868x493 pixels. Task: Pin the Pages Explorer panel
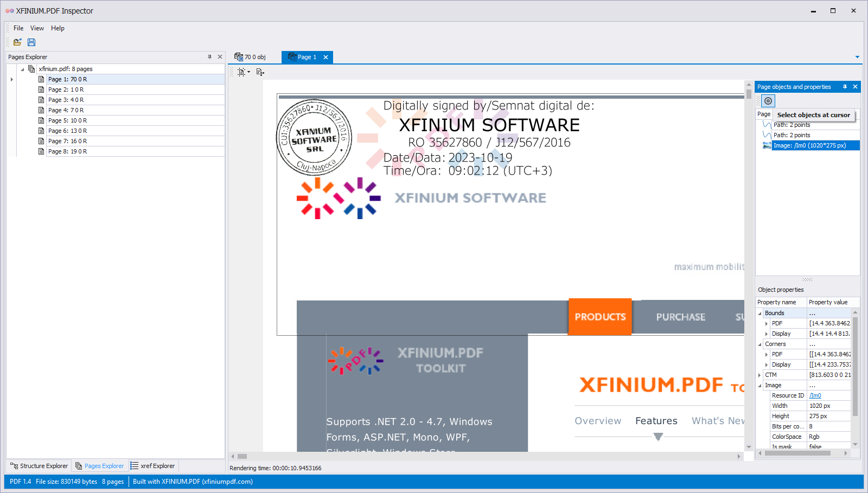coord(209,57)
